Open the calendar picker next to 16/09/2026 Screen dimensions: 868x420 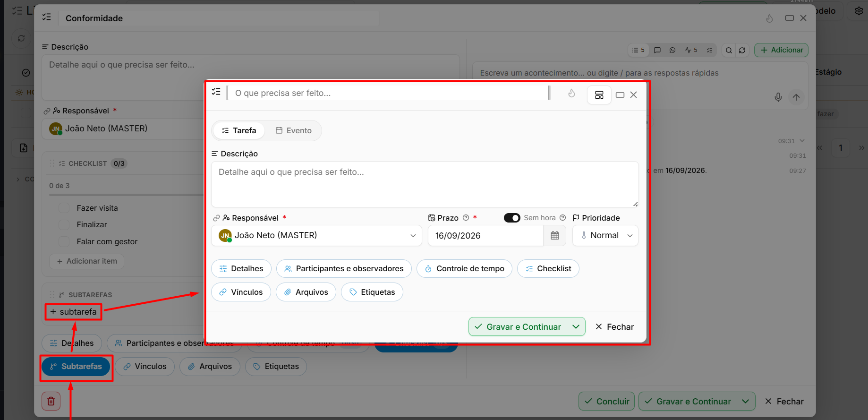pyautogui.click(x=555, y=235)
